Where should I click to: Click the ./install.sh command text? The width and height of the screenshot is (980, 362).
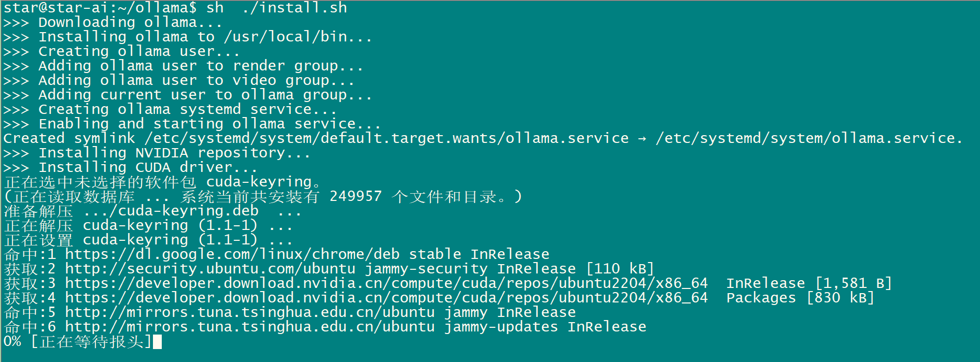coord(295,8)
